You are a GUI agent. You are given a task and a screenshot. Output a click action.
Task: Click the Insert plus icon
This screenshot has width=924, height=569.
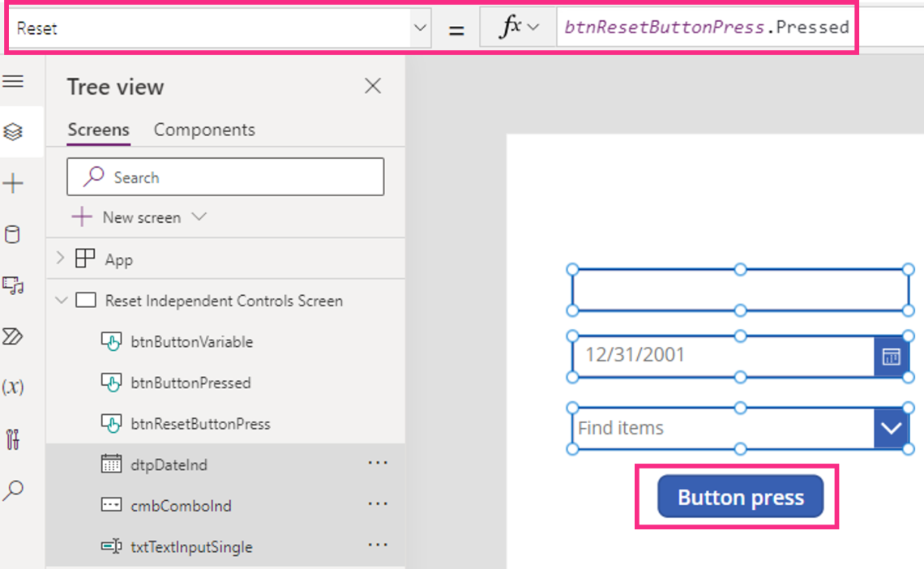[14, 184]
